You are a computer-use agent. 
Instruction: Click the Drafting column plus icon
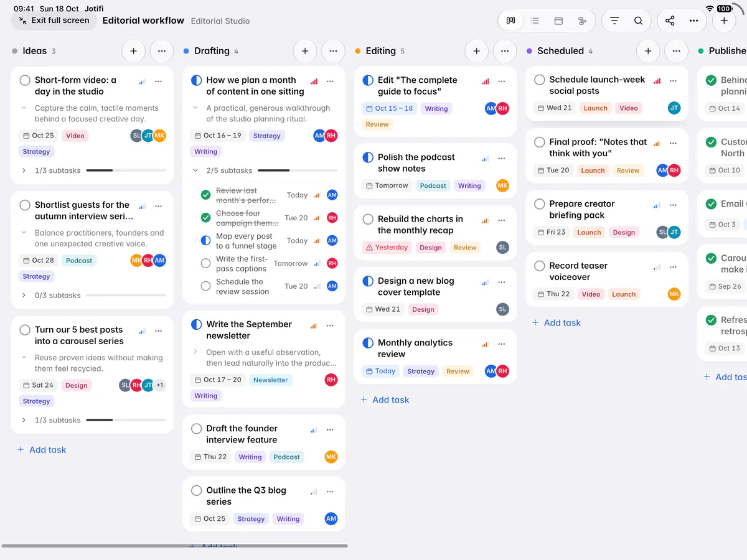tap(305, 51)
